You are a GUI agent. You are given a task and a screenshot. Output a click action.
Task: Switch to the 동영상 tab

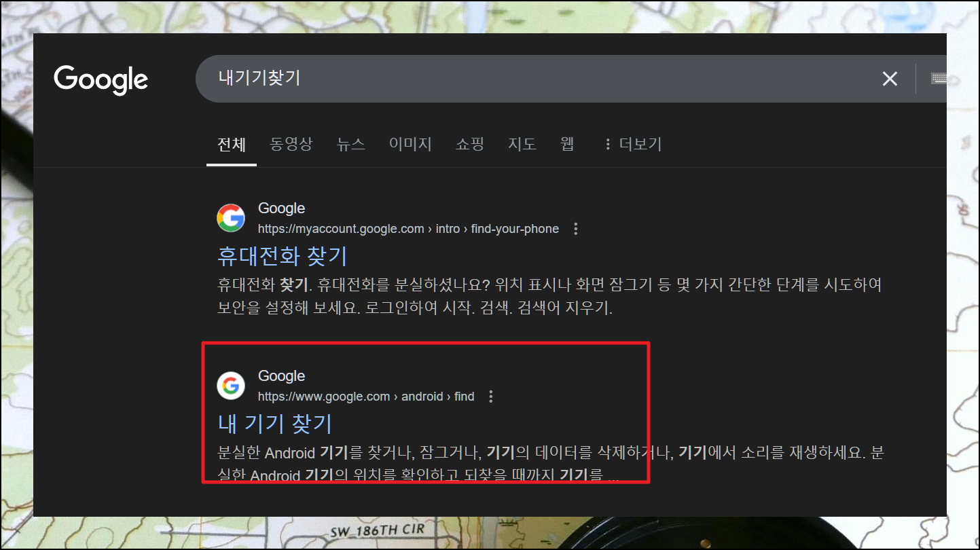(291, 144)
